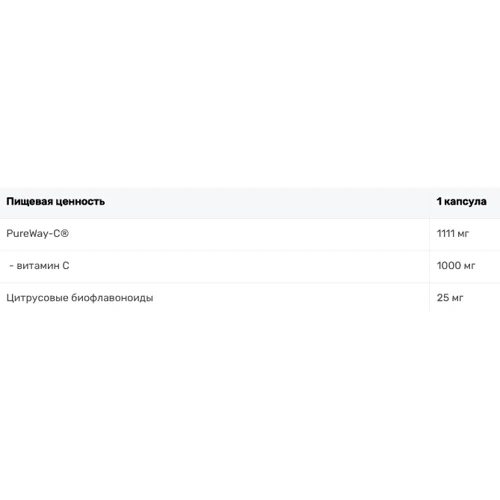Click the word 'биофлавоноиды'
This screenshot has height=500, width=500.
point(112,298)
